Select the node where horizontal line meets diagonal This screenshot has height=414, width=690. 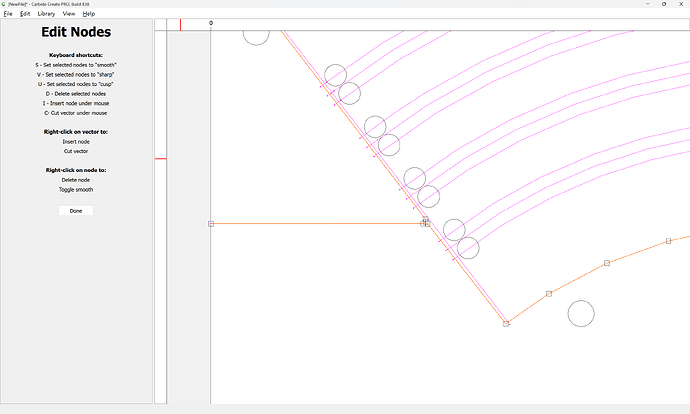[425, 222]
